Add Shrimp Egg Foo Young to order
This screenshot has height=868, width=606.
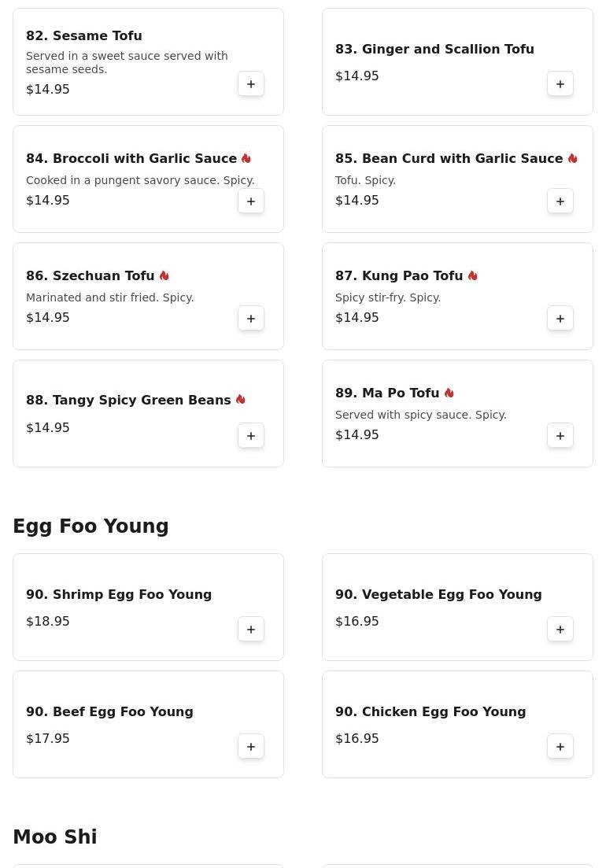point(251,630)
